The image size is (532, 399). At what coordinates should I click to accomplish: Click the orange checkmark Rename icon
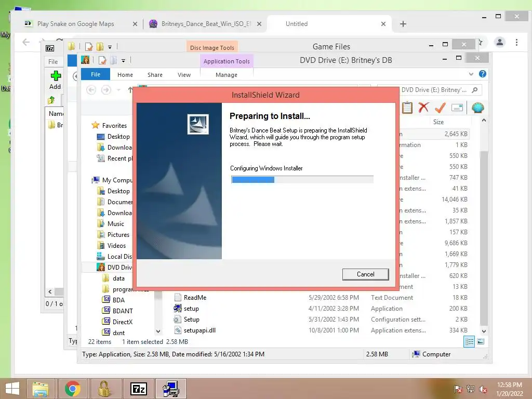pos(440,108)
